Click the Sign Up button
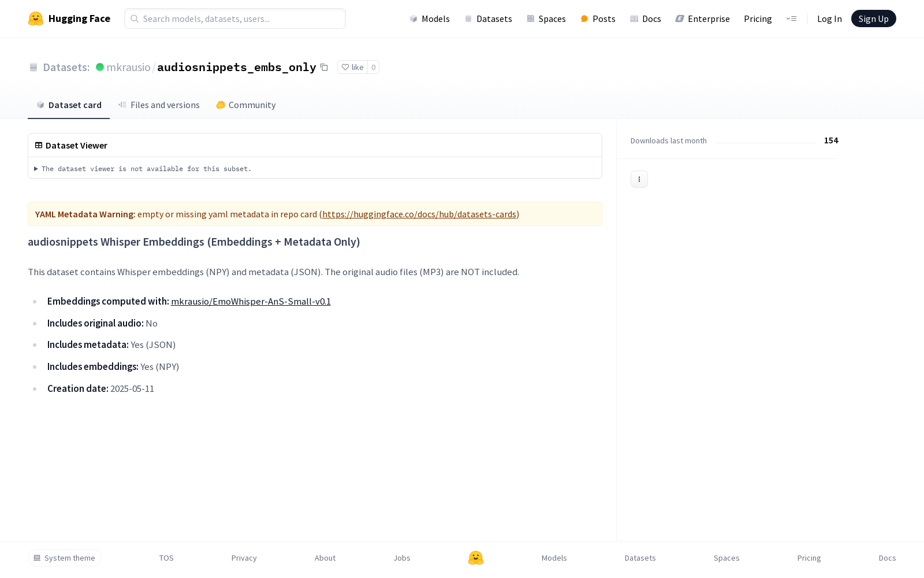This screenshot has width=924, height=578. tap(874, 18)
